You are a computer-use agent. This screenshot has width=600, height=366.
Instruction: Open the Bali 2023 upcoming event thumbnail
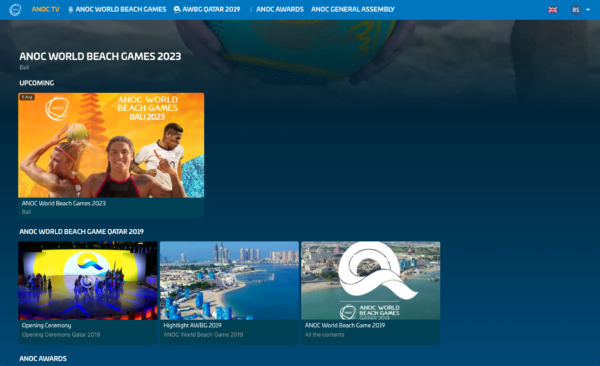click(111, 145)
